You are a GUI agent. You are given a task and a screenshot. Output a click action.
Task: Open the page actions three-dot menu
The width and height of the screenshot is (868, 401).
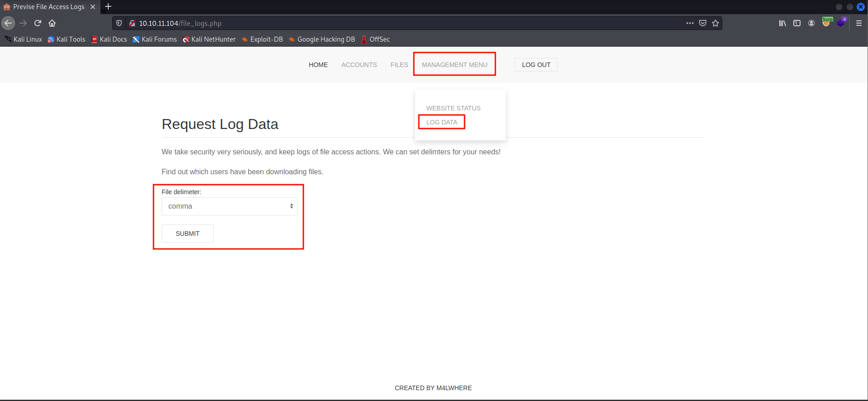pyautogui.click(x=690, y=23)
